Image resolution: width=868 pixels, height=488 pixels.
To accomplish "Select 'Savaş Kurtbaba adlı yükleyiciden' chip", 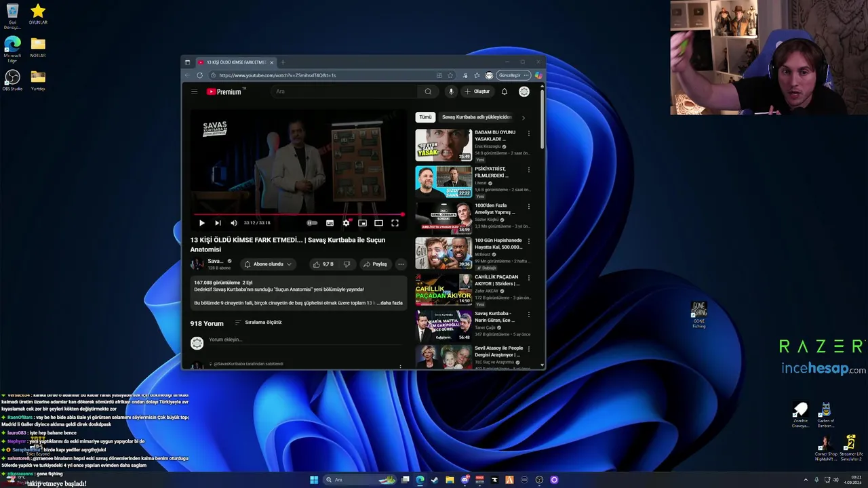I will point(477,117).
